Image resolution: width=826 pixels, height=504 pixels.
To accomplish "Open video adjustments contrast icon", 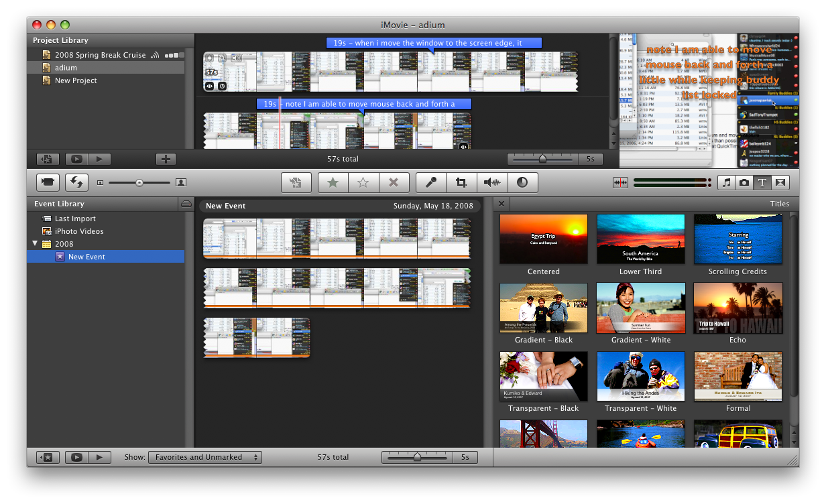I will coord(522,182).
